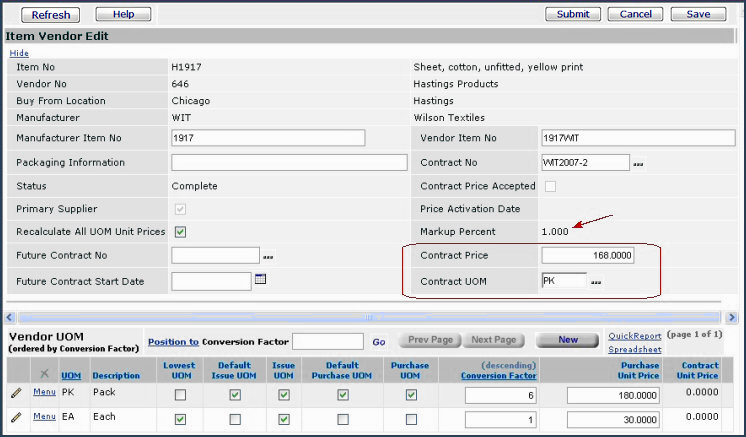Sort by Conversion Factor column header
The image size is (746, 437).
point(498,375)
